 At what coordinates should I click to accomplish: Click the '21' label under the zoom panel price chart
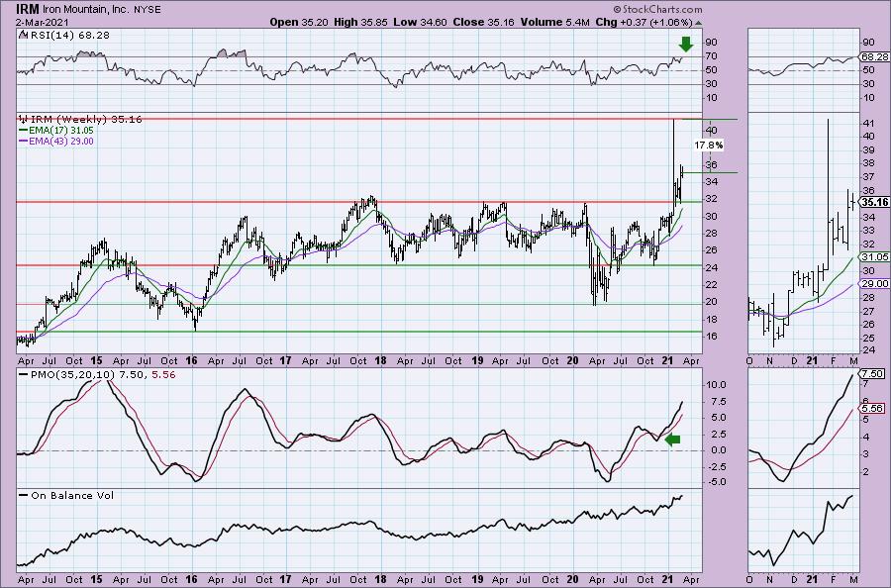[812, 360]
